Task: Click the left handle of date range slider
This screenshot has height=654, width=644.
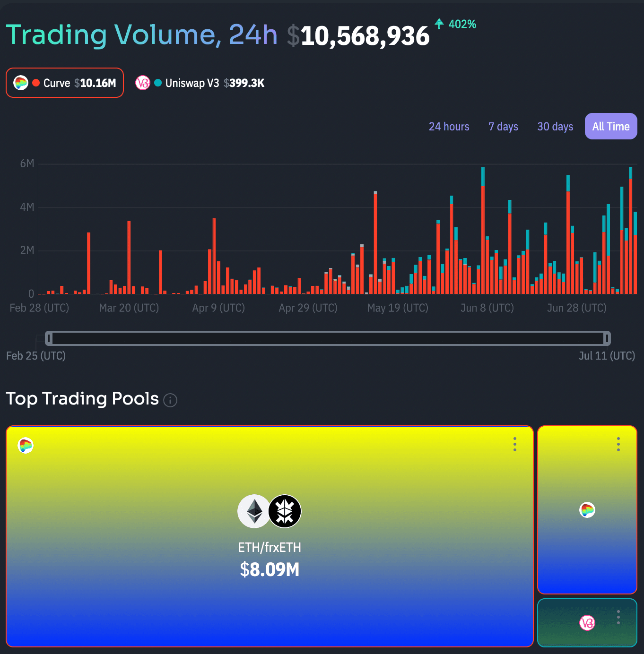Action: [49, 338]
